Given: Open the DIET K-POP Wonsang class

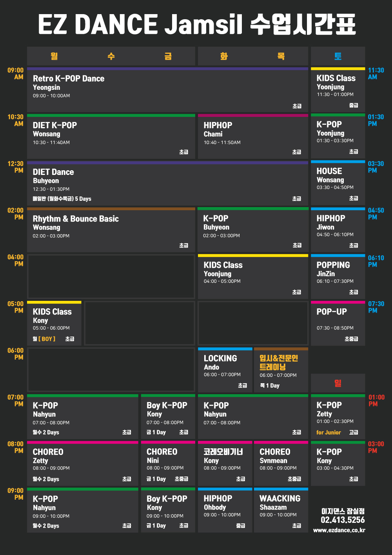Looking at the screenshot, I should click(x=111, y=136).
